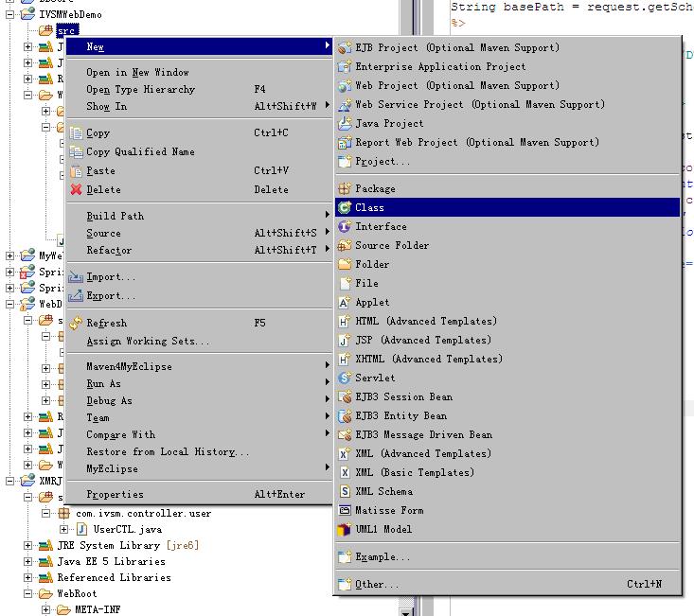This screenshot has width=694, height=616.
Task: Collapse the IVSMWebDemo project node
Action: 9,14
